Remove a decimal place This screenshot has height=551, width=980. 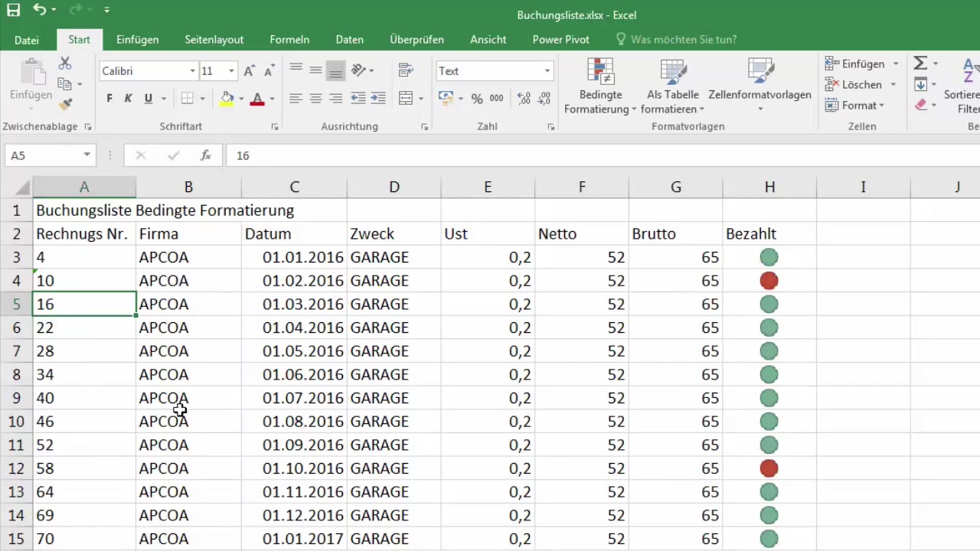(544, 98)
